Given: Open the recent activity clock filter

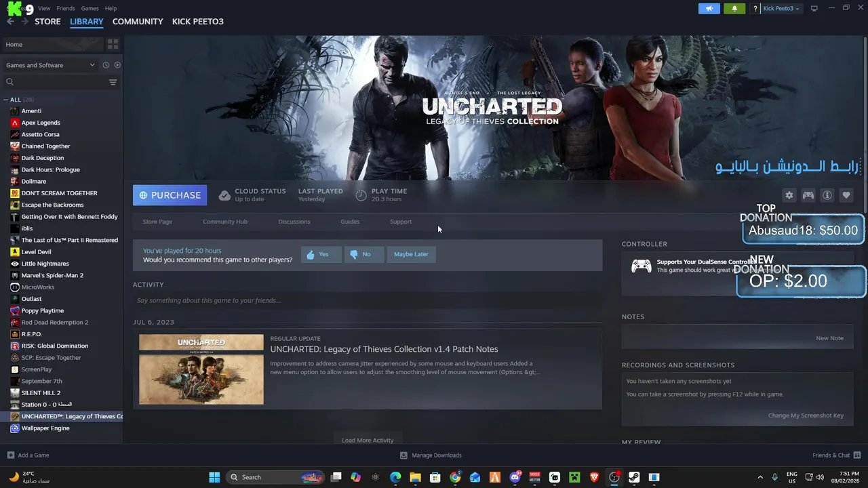Looking at the screenshot, I should 106,65.
